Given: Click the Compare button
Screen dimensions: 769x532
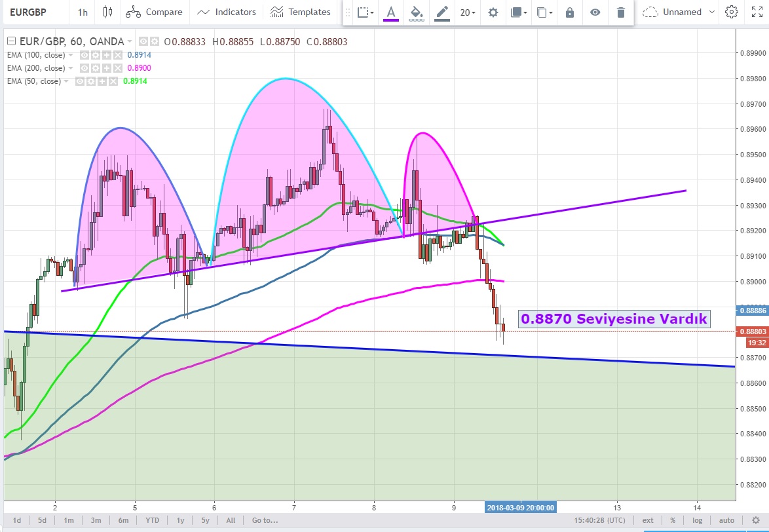Looking at the screenshot, I should click(x=155, y=12).
